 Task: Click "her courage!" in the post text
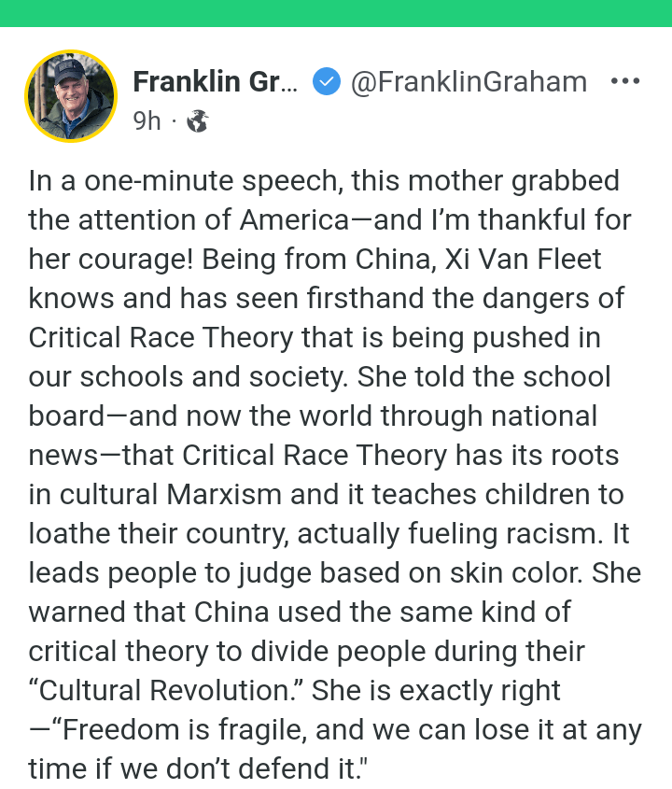click(x=88, y=260)
